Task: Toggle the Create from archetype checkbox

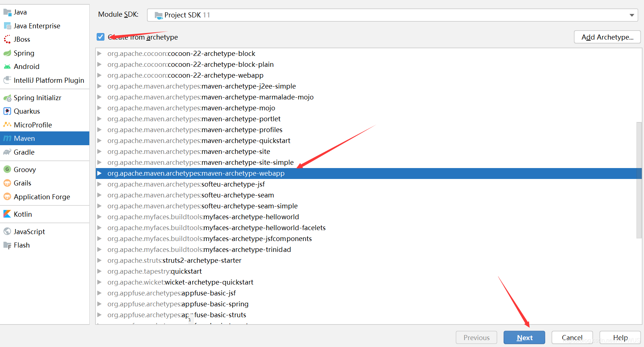Action: point(101,37)
